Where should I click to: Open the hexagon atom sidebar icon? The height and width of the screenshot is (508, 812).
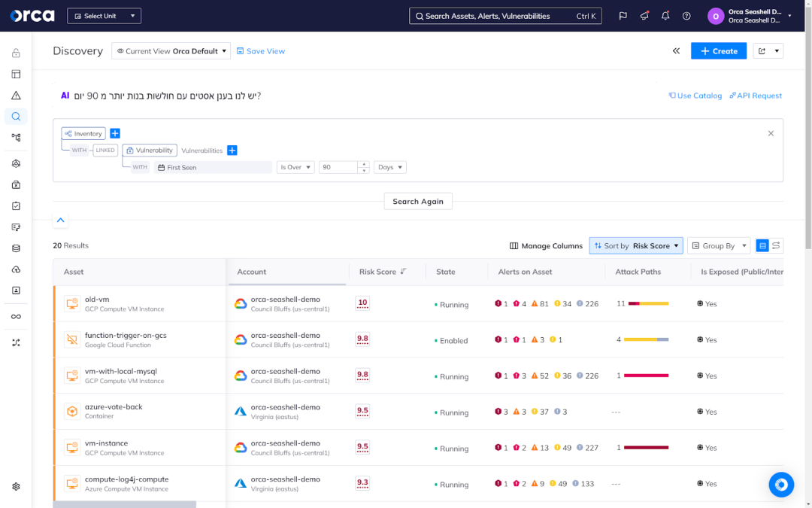[16, 163]
